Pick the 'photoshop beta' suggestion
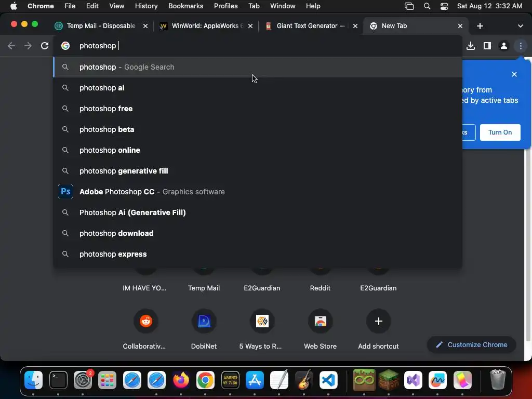This screenshot has height=399, width=532. click(x=258, y=129)
